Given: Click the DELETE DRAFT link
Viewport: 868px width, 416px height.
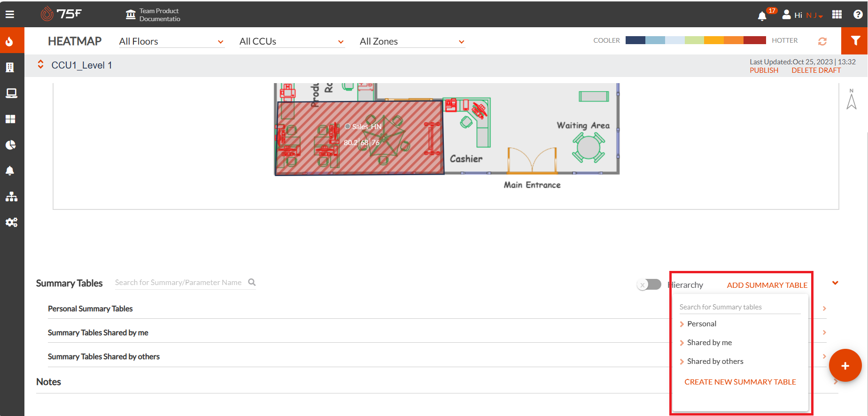Looking at the screenshot, I should tap(816, 70).
